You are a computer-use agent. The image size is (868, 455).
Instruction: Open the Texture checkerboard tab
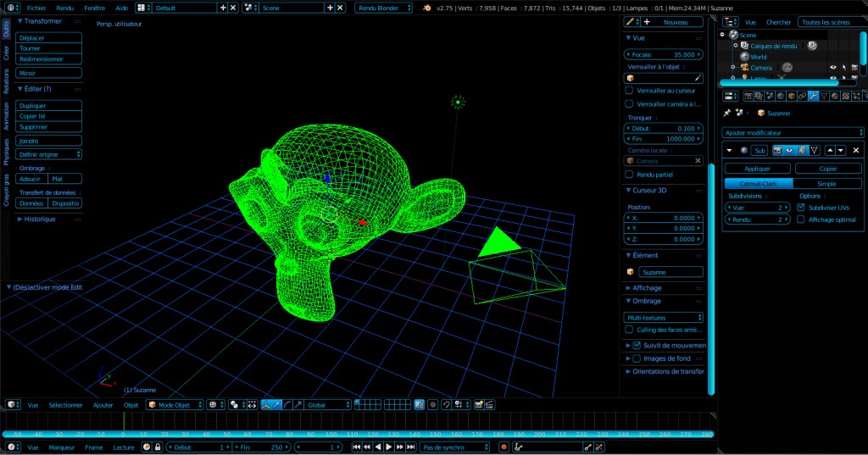[845, 96]
